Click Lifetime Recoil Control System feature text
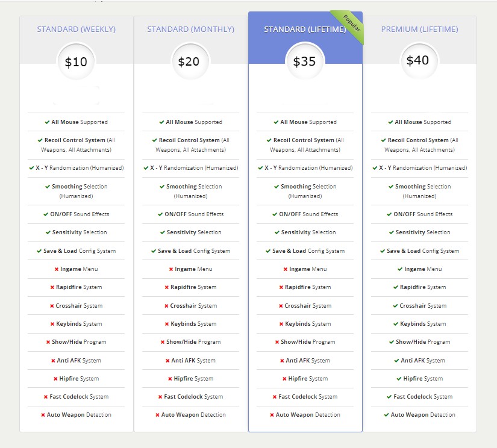 click(305, 145)
